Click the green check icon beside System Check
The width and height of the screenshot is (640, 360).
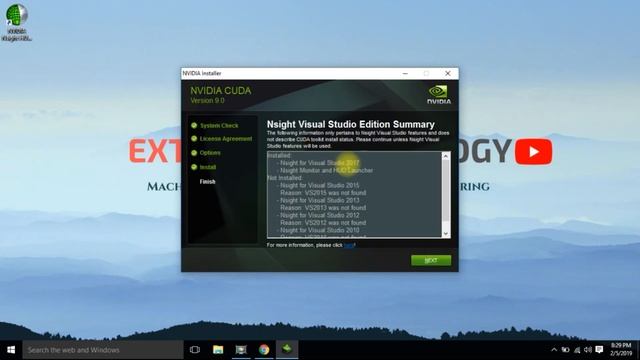pyautogui.click(x=194, y=125)
